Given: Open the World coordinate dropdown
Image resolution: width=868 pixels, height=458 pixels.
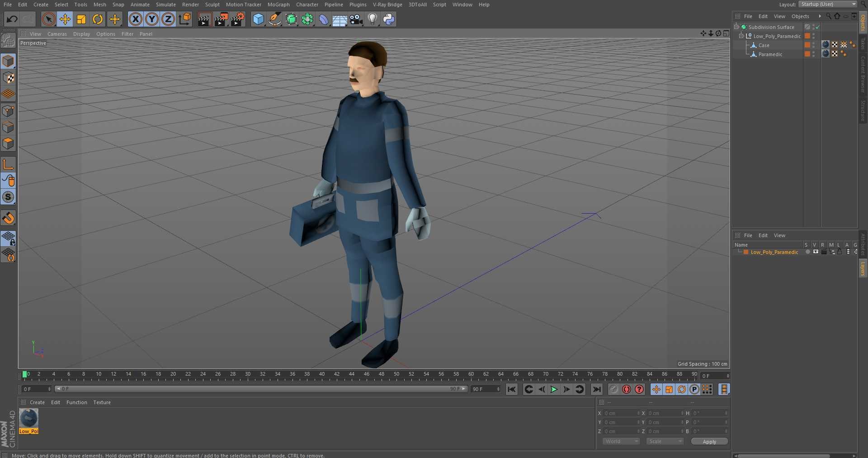Looking at the screenshot, I should pos(621,441).
